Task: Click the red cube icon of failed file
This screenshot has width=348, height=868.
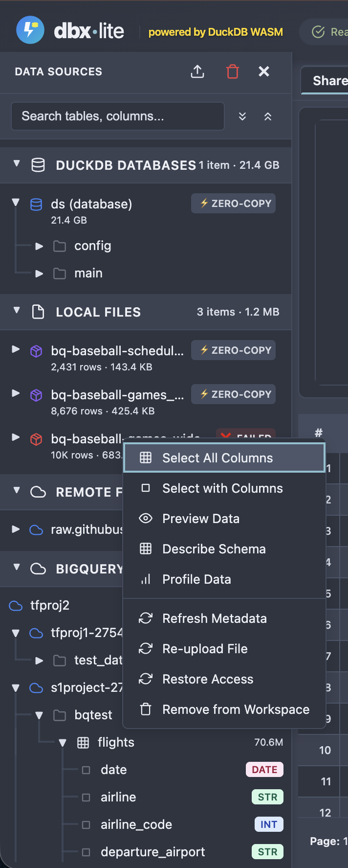Action: pyautogui.click(x=36, y=439)
